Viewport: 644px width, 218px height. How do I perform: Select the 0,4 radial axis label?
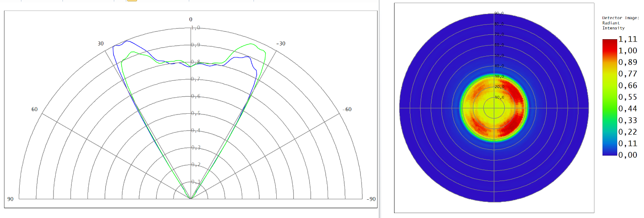[195, 130]
